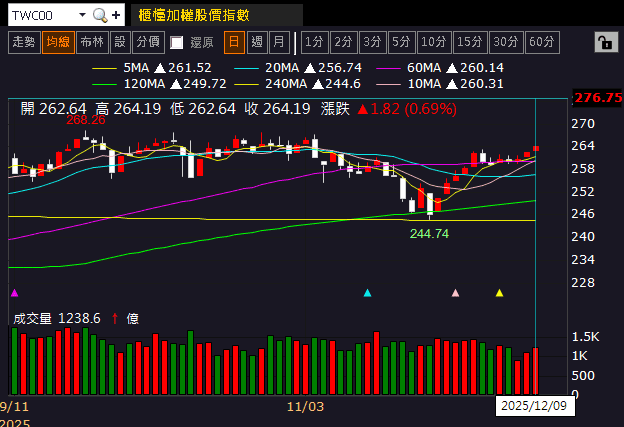This screenshot has height=427, width=624.
Task: Click the cyan triangle marker
Action: coord(367,293)
